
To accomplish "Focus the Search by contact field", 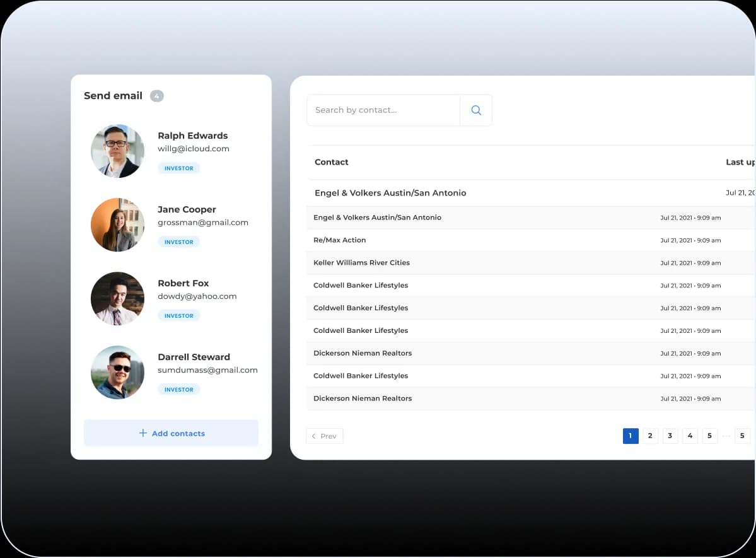I will tap(383, 110).
